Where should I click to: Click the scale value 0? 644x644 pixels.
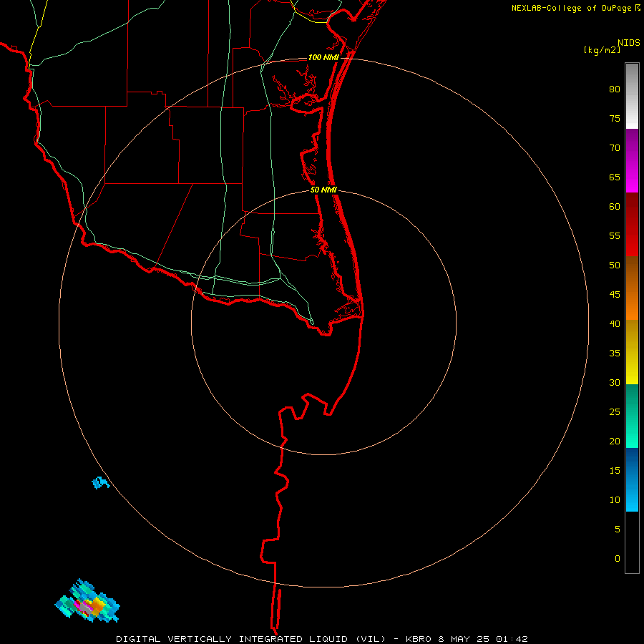pos(618,559)
